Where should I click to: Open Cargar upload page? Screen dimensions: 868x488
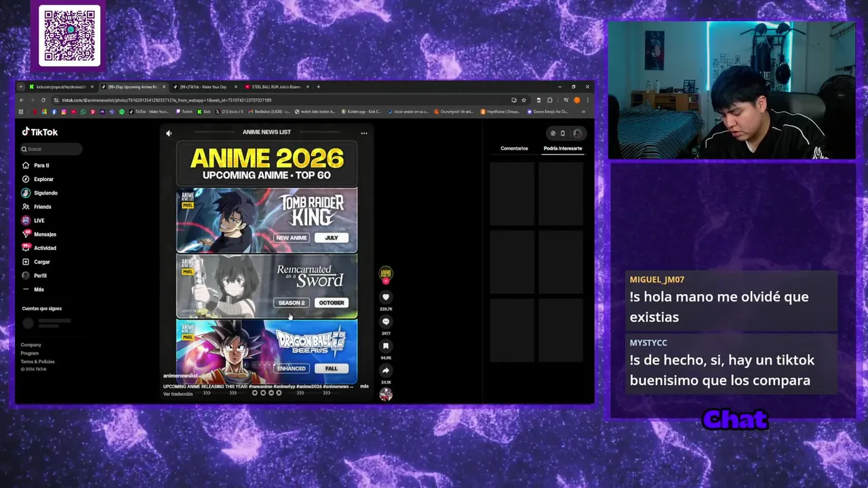coord(35,262)
